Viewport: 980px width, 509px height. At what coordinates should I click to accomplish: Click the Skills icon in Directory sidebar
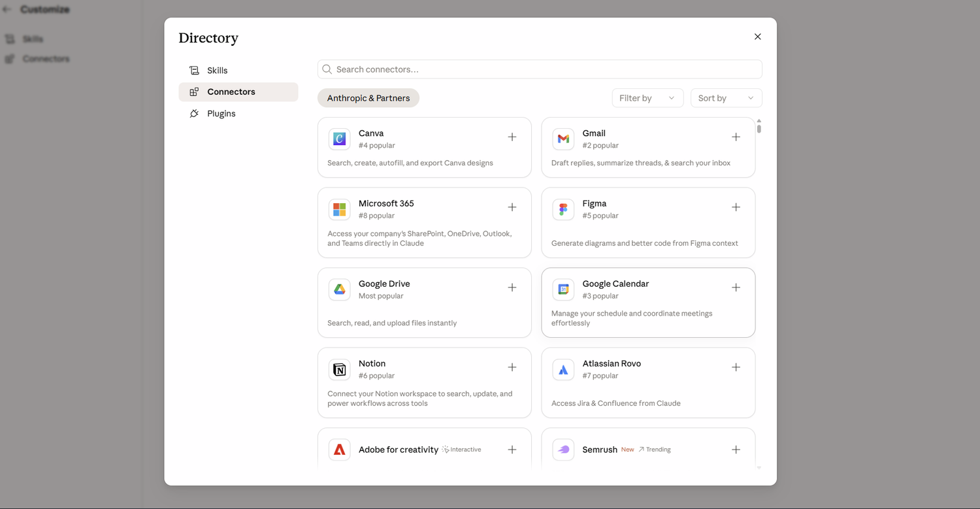point(194,71)
